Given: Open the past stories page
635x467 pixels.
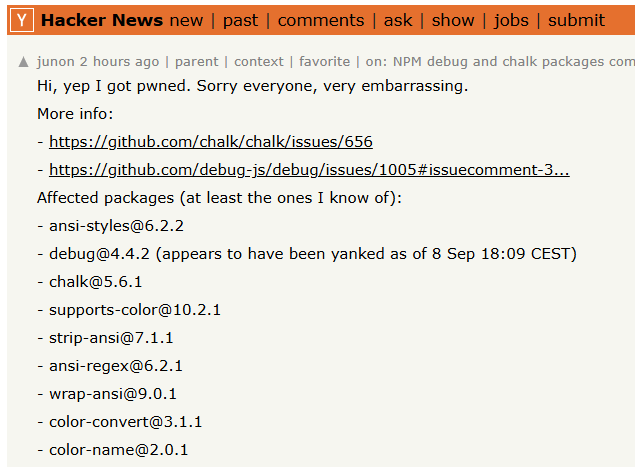Looking at the screenshot, I should [x=240, y=20].
